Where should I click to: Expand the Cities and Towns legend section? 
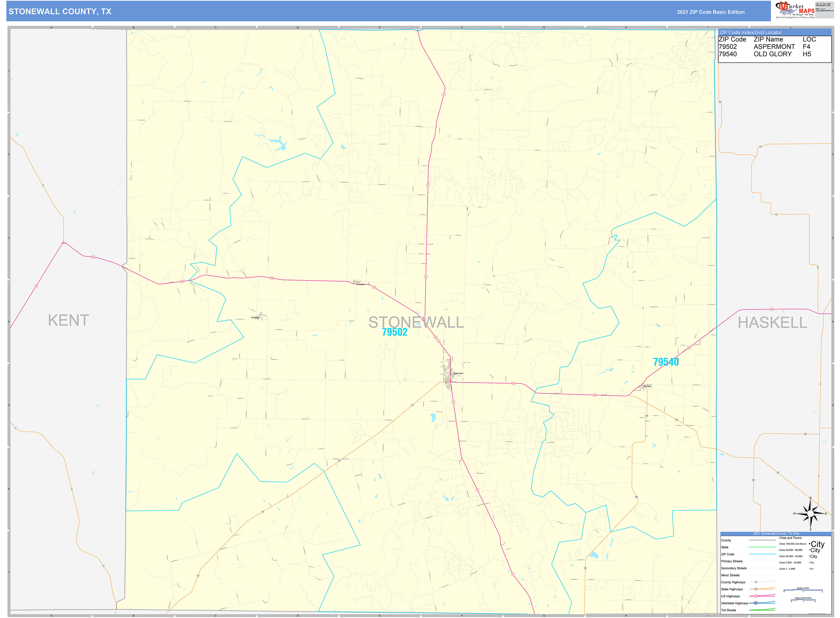click(790, 538)
